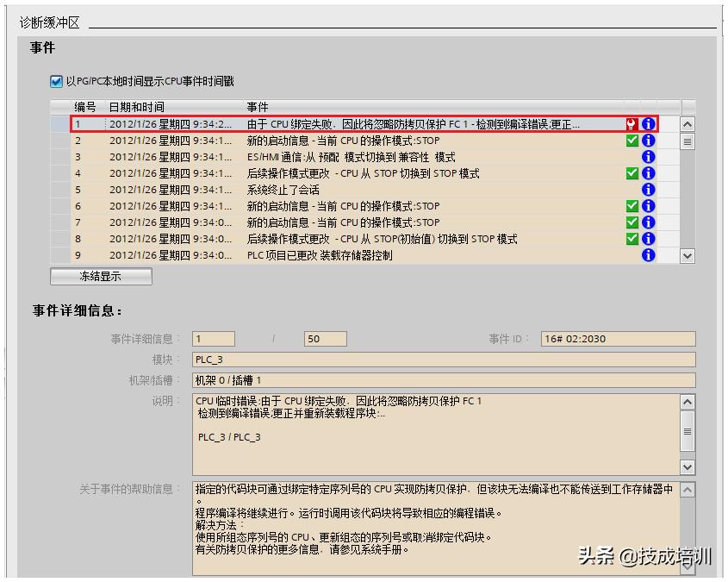Open the info icon for the PLC project changed event

650,256
